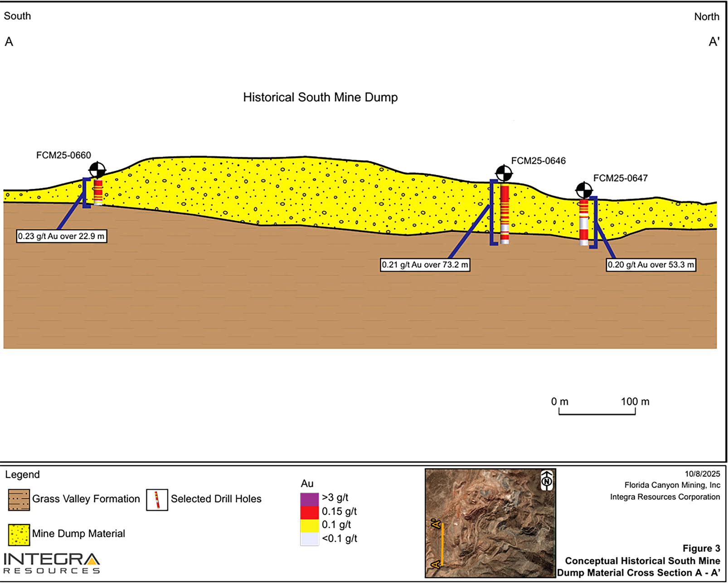Click the orange A-A' section line on inset
The height and width of the screenshot is (585, 728).
442,544
